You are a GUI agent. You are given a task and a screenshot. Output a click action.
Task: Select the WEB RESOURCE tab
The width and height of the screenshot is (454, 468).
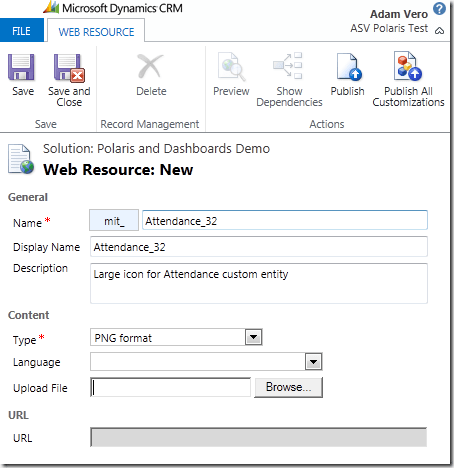(96, 32)
